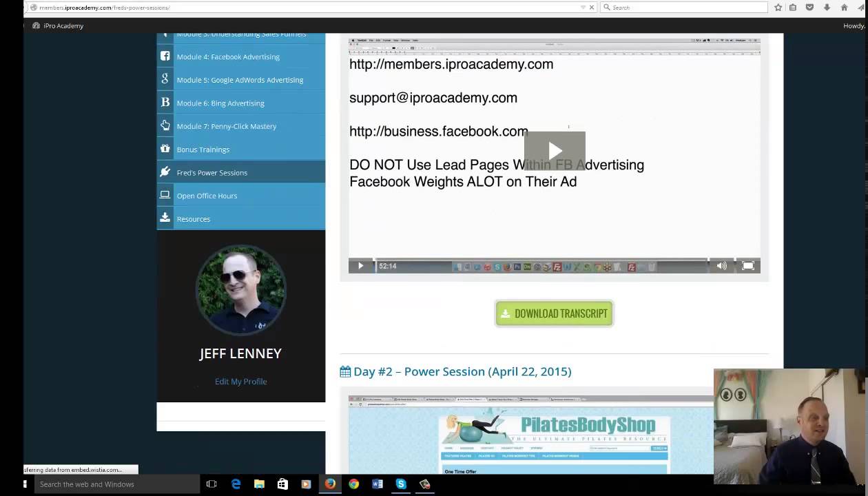Switch to Skype on the taskbar

point(401,484)
